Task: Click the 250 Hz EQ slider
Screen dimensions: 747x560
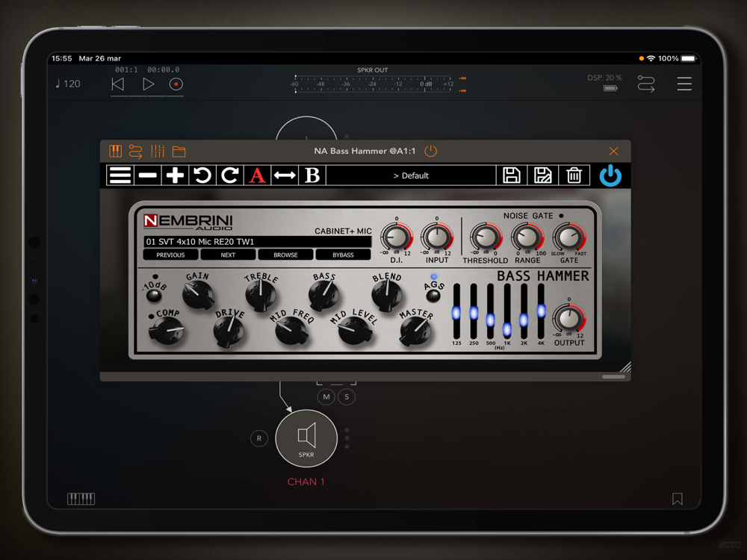Action: click(x=474, y=312)
